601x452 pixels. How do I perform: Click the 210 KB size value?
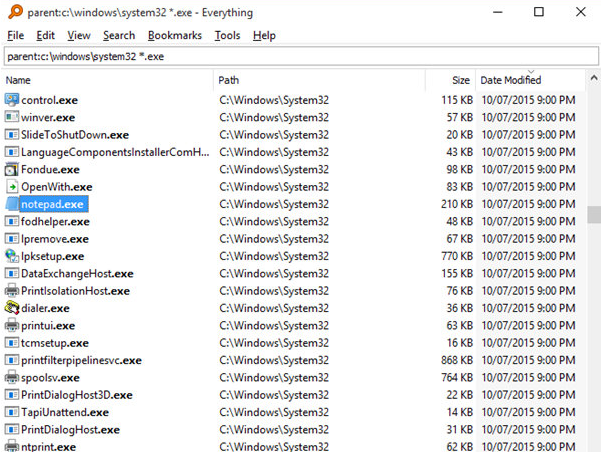457,204
